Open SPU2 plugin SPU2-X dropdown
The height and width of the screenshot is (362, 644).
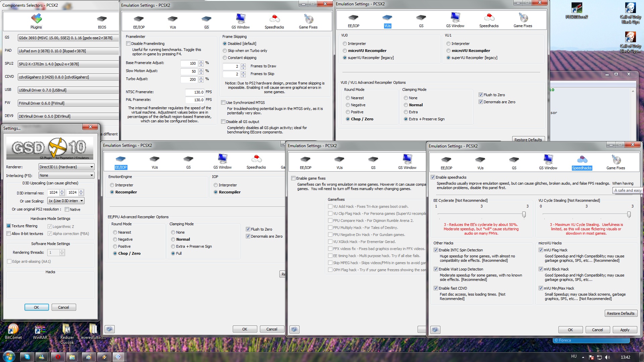click(x=68, y=64)
